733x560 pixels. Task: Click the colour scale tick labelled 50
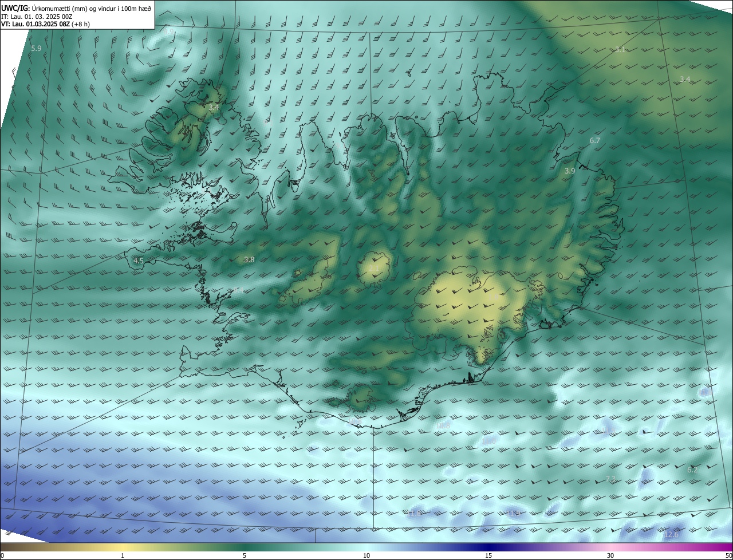pyautogui.click(x=728, y=555)
